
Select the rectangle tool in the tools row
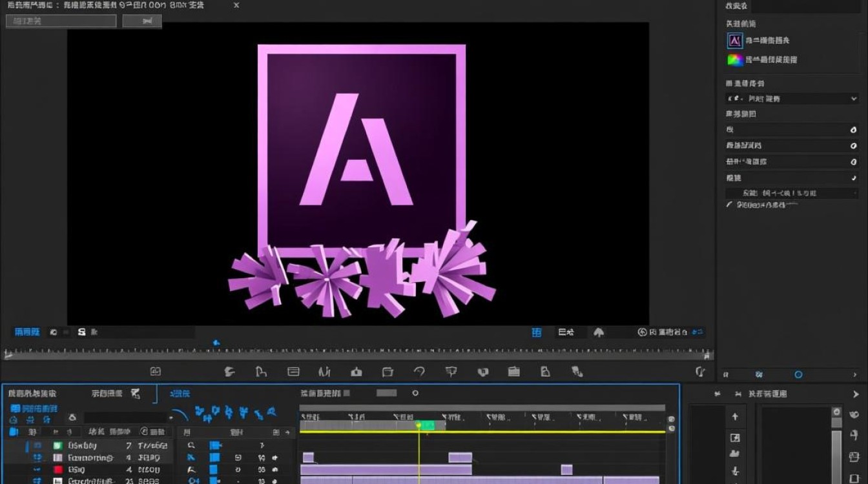click(x=293, y=372)
